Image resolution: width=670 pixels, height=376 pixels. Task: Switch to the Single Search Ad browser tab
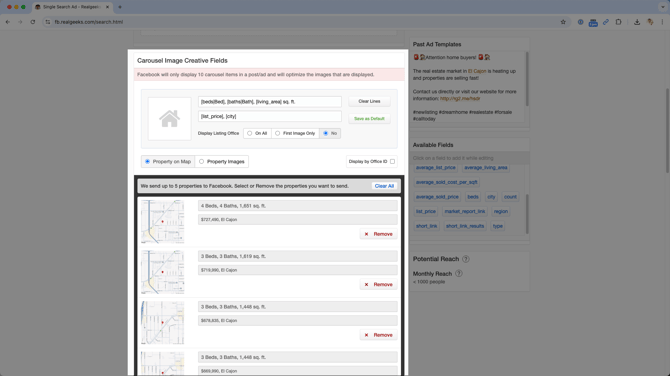click(72, 7)
